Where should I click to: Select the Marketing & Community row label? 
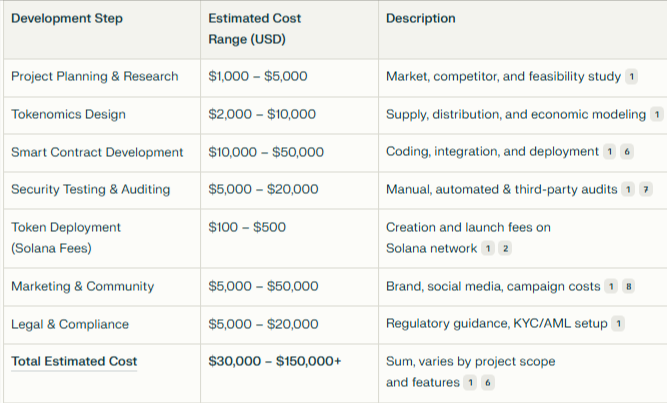pos(83,286)
